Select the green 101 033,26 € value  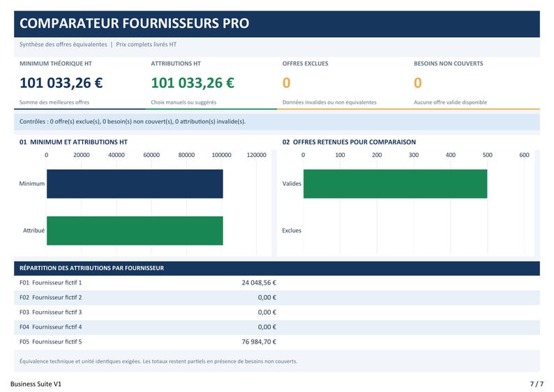[x=193, y=83]
